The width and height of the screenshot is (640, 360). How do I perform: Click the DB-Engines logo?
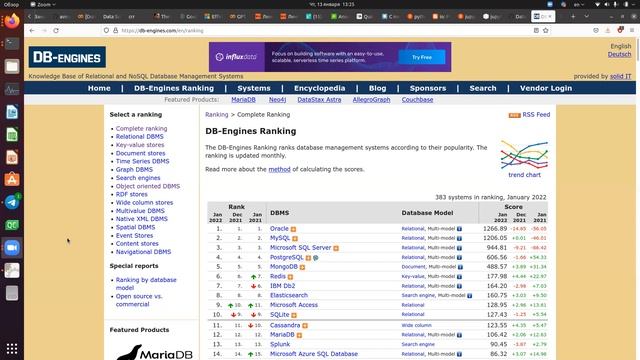[67, 57]
